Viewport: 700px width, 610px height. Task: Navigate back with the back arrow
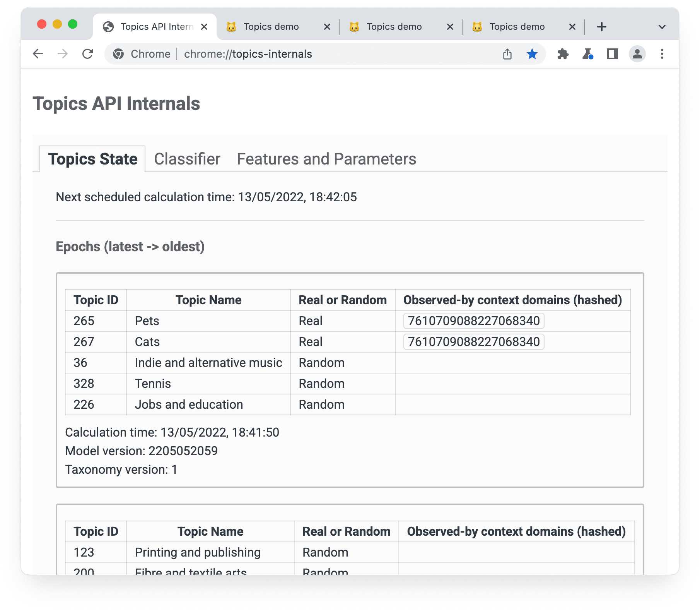38,54
